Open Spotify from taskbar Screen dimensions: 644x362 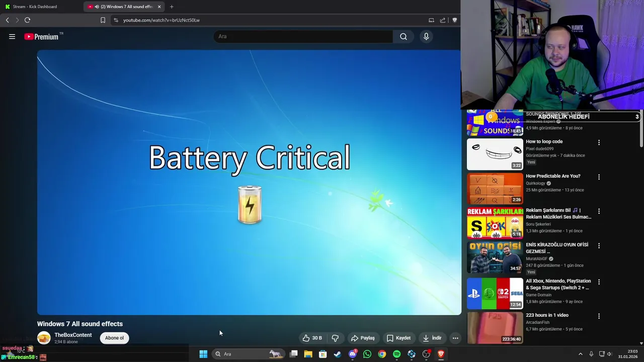coord(397,354)
